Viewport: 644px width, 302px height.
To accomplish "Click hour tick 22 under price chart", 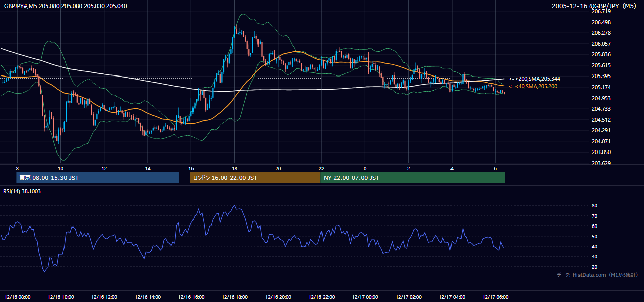I will 321,168.
